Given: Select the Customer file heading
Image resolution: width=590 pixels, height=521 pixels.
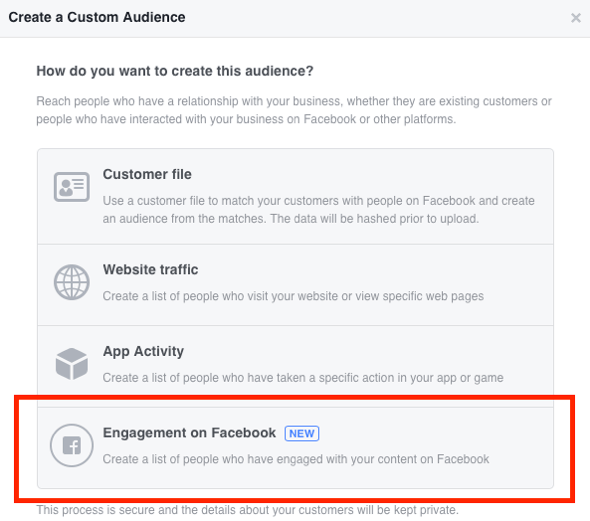Looking at the screenshot, I should point(147,174).
